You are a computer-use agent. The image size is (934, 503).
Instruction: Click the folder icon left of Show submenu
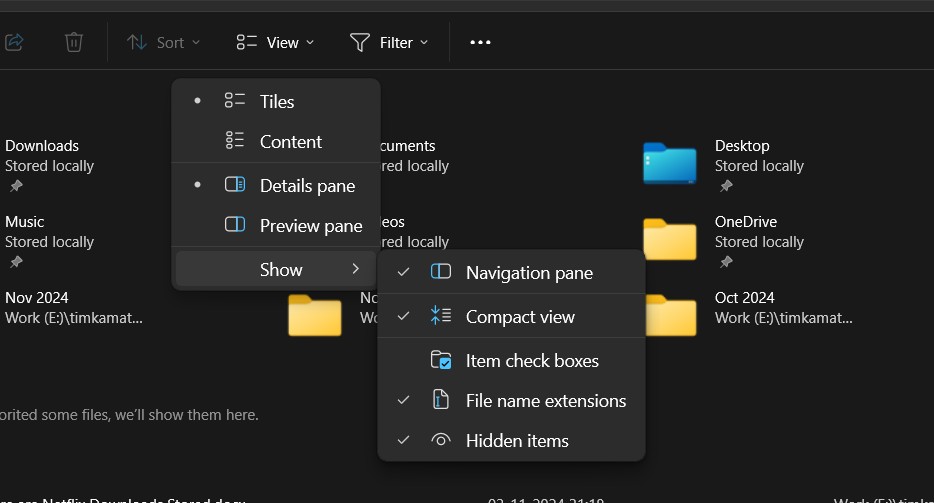[315, 315]
